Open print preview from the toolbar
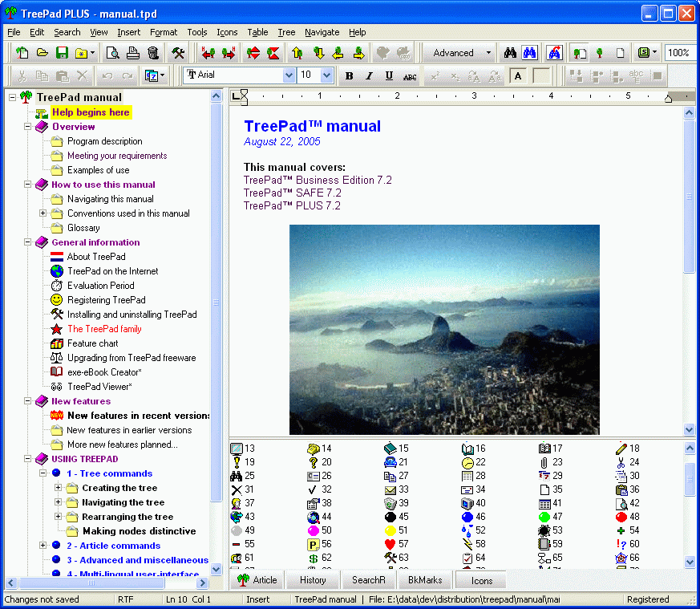 point(112,53)
